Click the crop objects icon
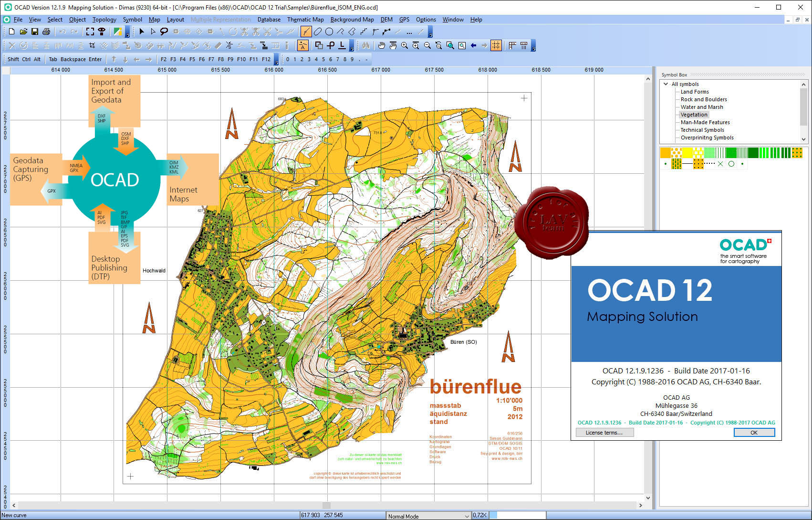 [92, 46]
